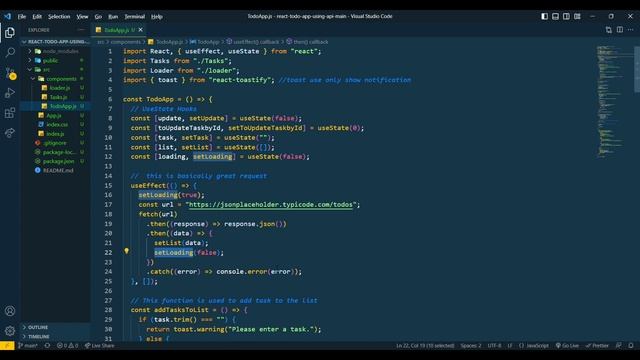
Task: Open the editor More Actions ellipsis
Action: pos(631,30)
